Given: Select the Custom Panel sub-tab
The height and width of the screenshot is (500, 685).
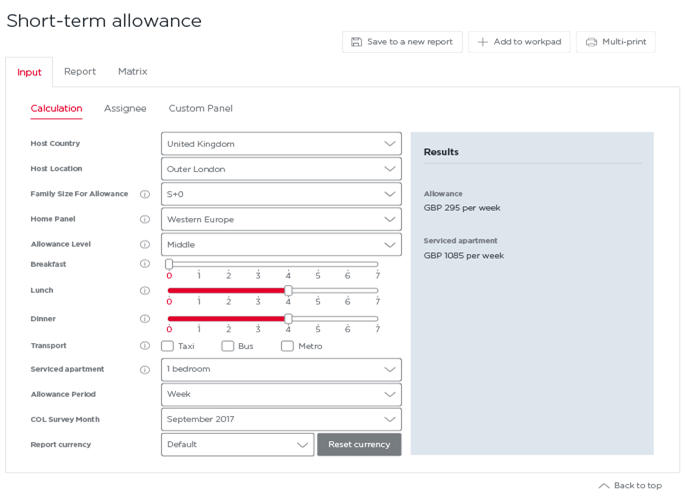Looking at the screenshot, I should [x=201, y=108].
